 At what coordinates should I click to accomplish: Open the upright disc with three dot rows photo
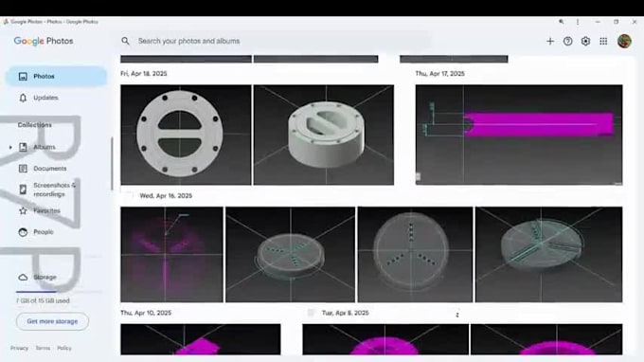415,254
